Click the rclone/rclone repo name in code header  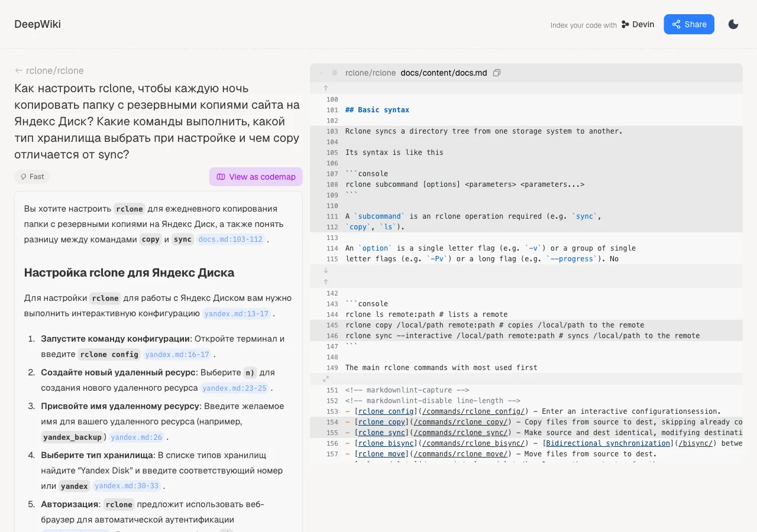(370, 73)
